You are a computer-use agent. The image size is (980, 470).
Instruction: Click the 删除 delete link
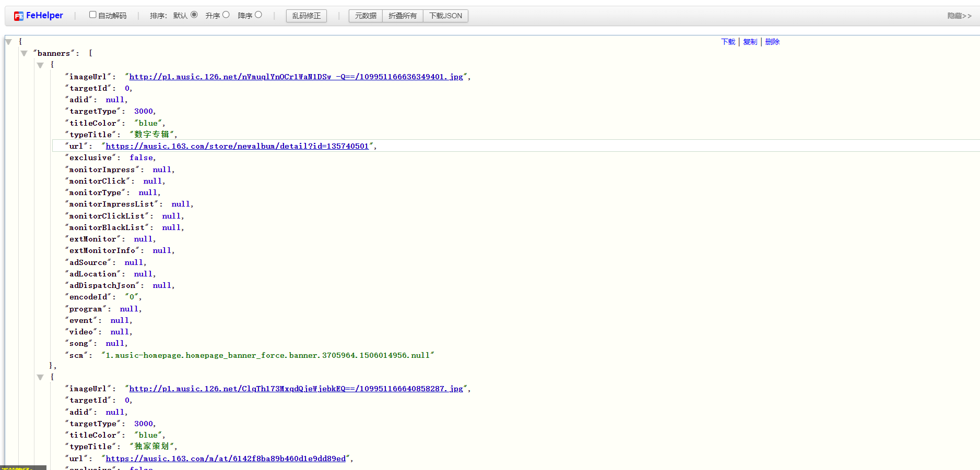(773, 42)
